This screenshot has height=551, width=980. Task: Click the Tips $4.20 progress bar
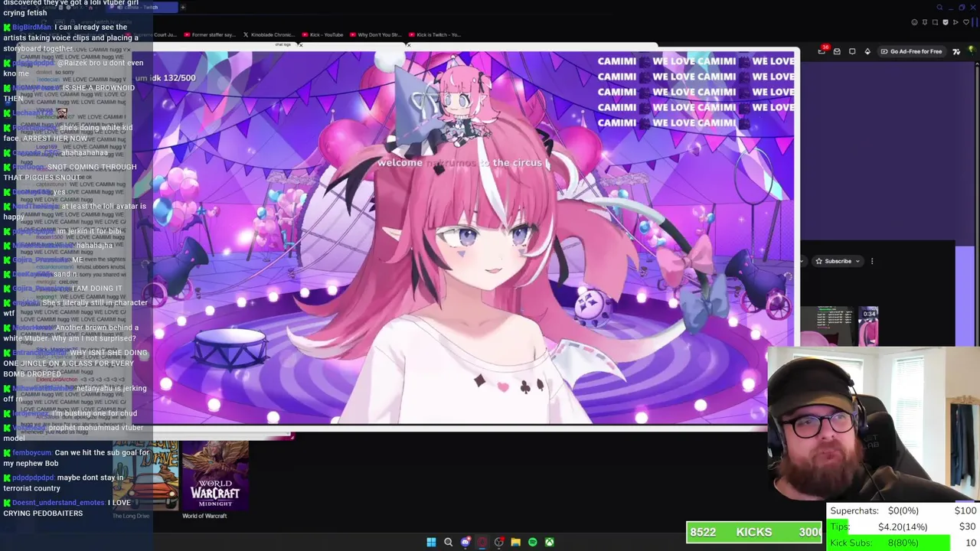point(903,527)
